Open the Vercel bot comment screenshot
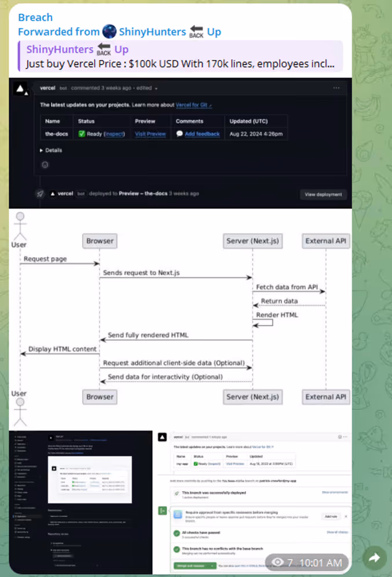 coord(180,143)
